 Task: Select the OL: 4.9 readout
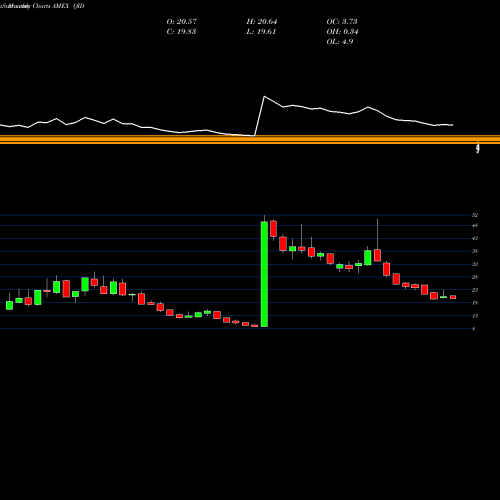pyautogui.click(x=340, y=42)
